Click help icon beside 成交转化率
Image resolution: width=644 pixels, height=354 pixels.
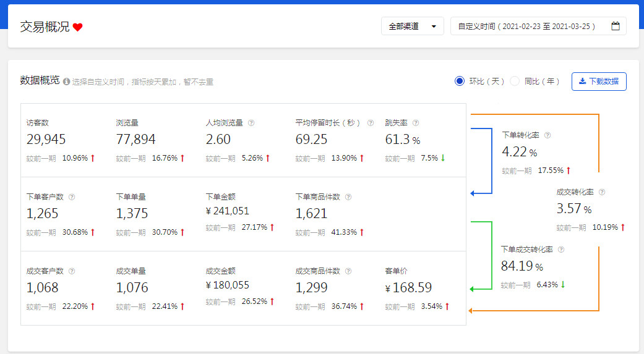602,192
